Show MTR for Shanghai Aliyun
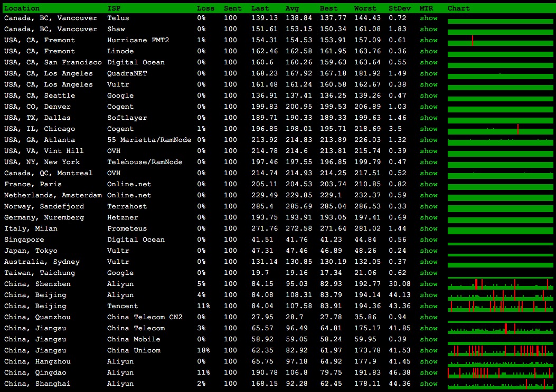This screenshot has width=556, height=392. pyautogui.click(x=428, y=384)
